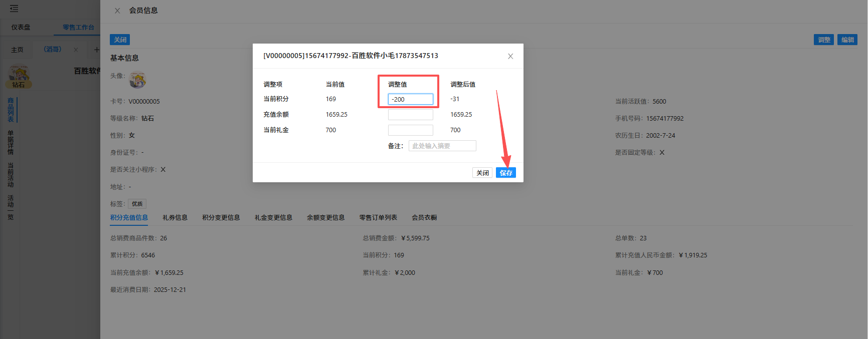Image resolution: width=868 pixels, height=339 pixels.
Task: Click the 累计积分 6546 value
Action: click(x=148, y=255)
